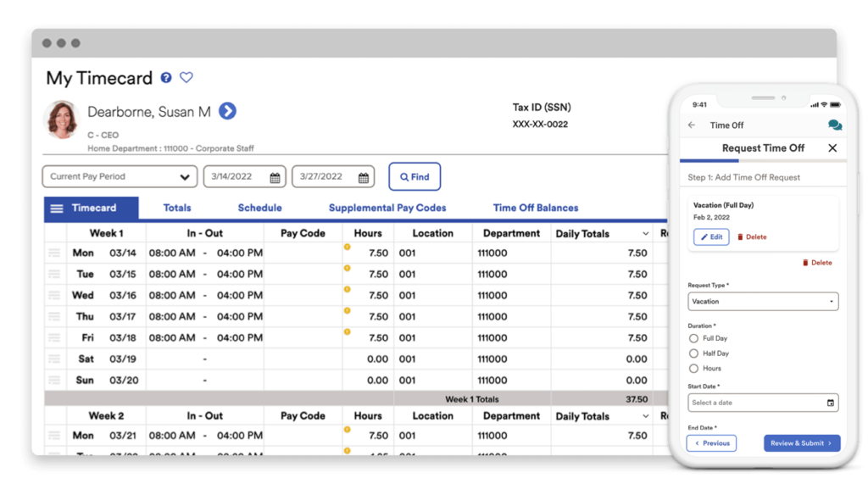868x484 pixels.
Task: Tap the Previous button on phone
Action: [x=711, y=443]
